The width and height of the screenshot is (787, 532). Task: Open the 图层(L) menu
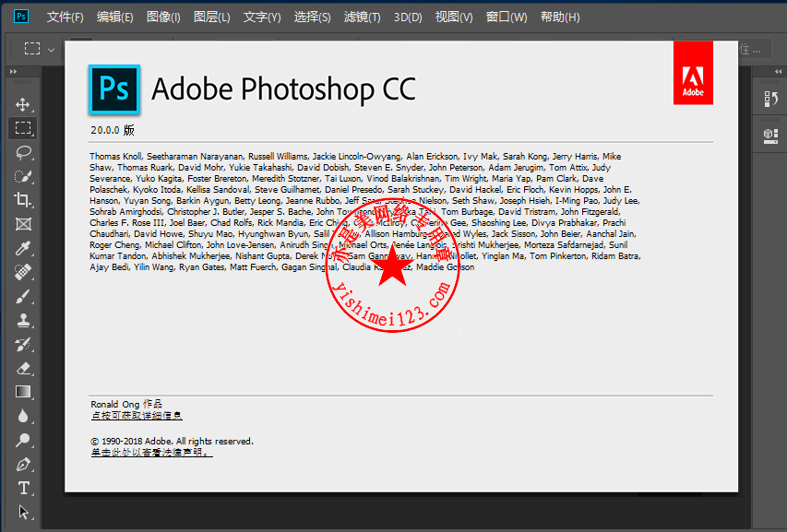point(212,17)
